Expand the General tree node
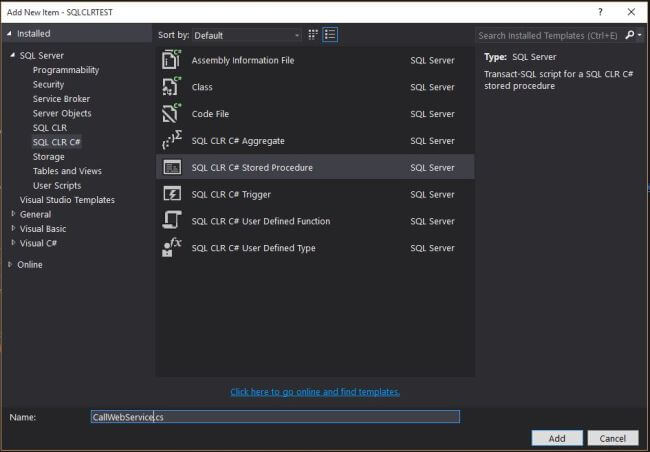Screen dimensions: 650x452 coord(13,214)
